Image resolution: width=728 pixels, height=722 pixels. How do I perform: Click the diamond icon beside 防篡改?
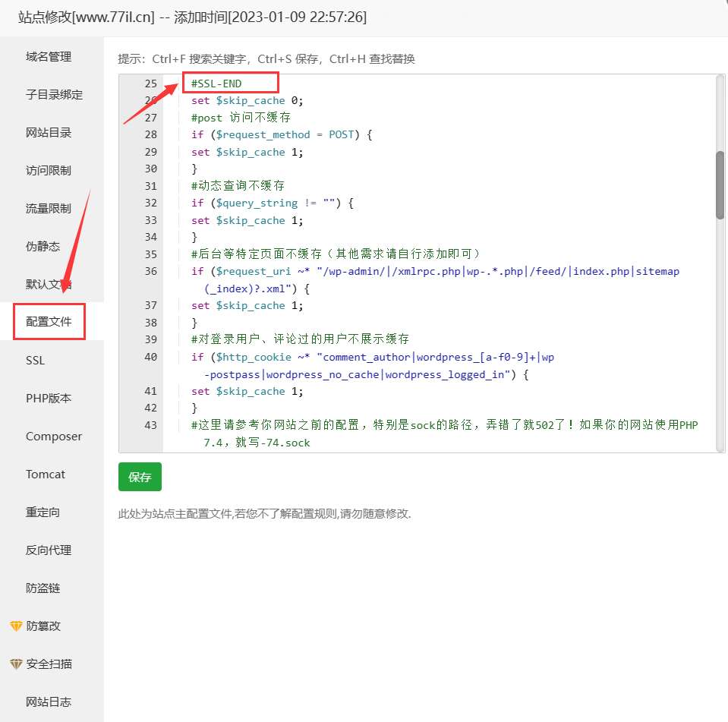point(17,626)
